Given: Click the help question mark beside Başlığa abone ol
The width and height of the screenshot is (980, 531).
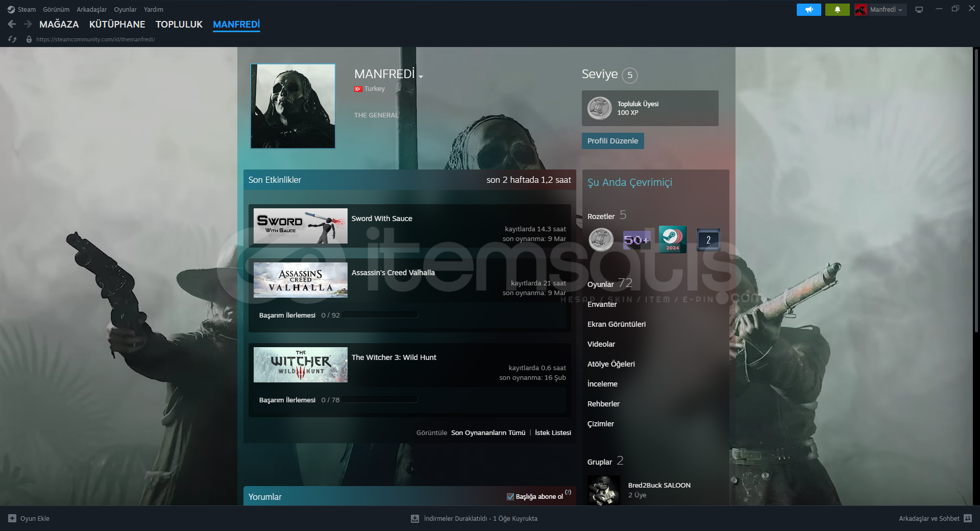Looking at the screenshot, I should (x=568, y=492).
